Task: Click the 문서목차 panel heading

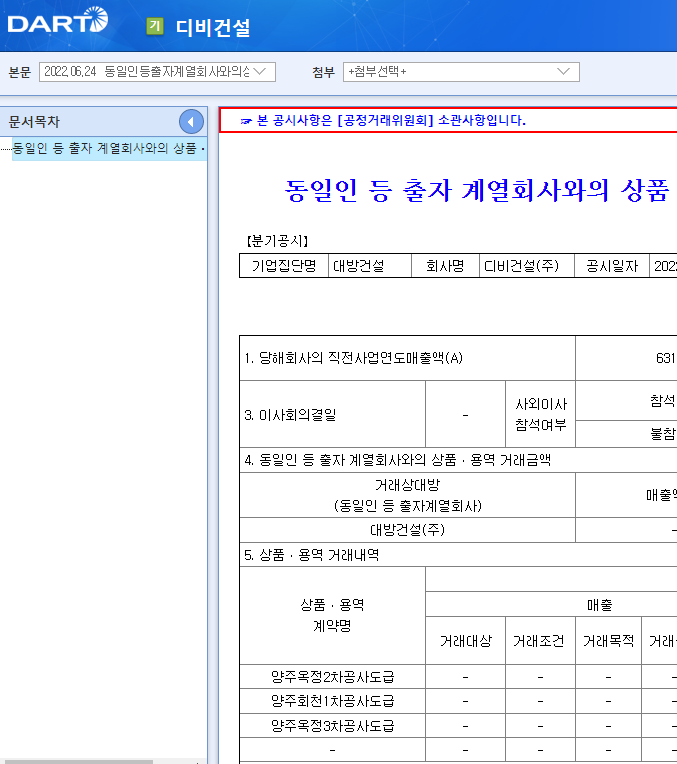Action: (x=34, y=122)
